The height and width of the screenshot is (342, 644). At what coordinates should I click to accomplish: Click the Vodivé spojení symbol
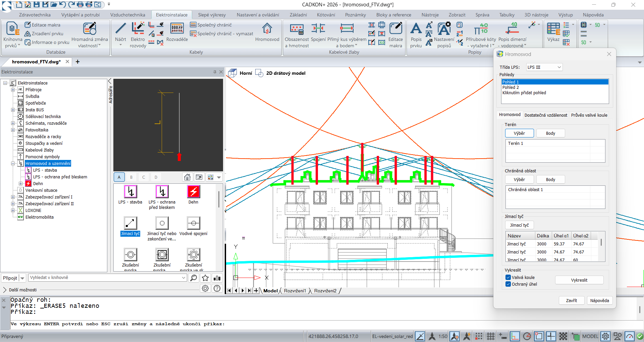point(193,224)
